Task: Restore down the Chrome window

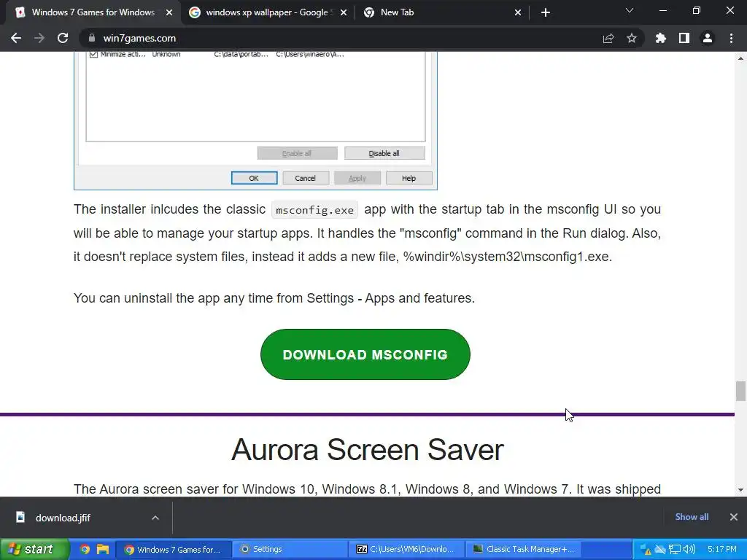Action: (697, 10)
